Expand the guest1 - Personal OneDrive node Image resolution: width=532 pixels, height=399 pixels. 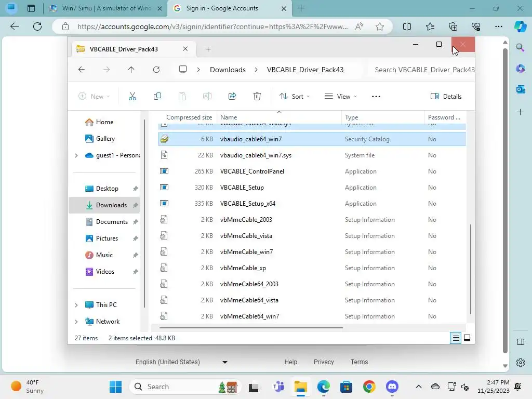(76, 155)
